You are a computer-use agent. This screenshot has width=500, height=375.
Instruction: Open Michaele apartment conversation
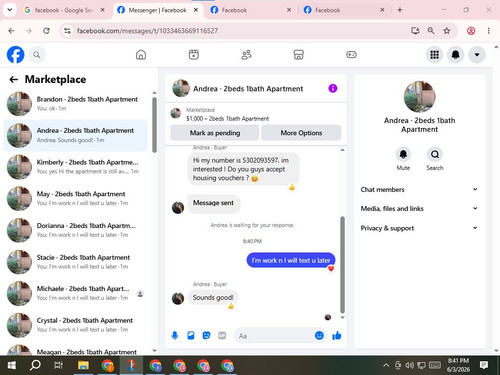coord(76,293)
